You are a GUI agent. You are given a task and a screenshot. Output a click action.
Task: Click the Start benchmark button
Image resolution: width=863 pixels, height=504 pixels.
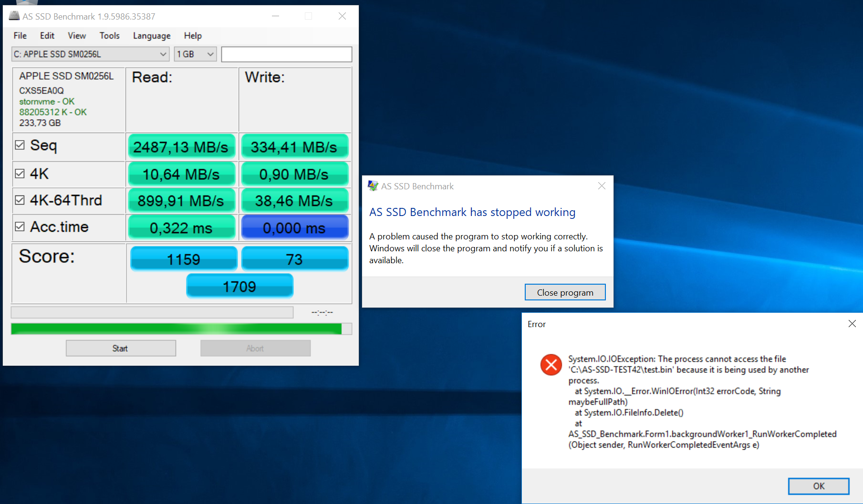coord(121,348)
